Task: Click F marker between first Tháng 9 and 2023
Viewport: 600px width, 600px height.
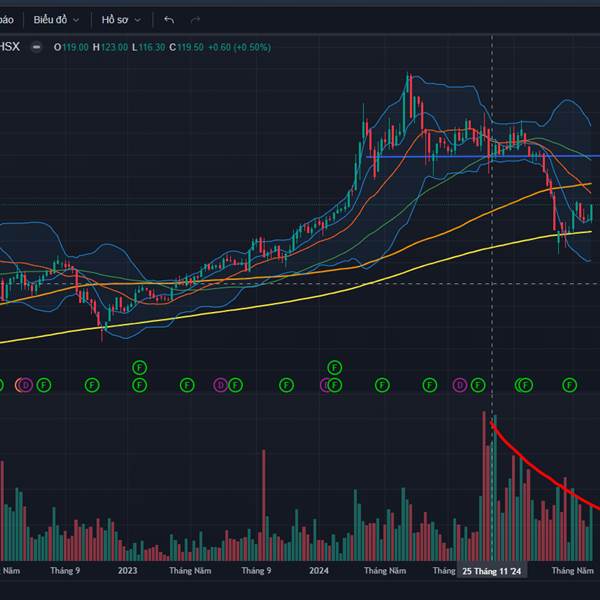Action: 92,385
